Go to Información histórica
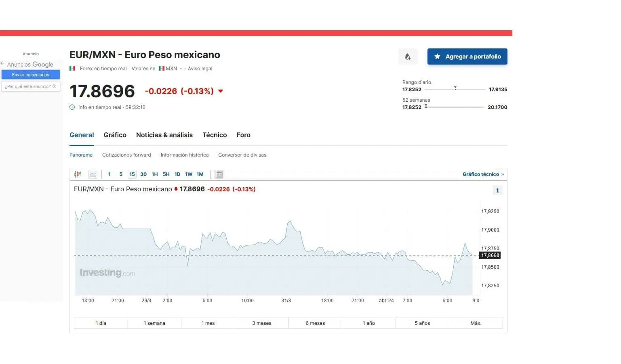621x364 pixels. coord(185,155)
